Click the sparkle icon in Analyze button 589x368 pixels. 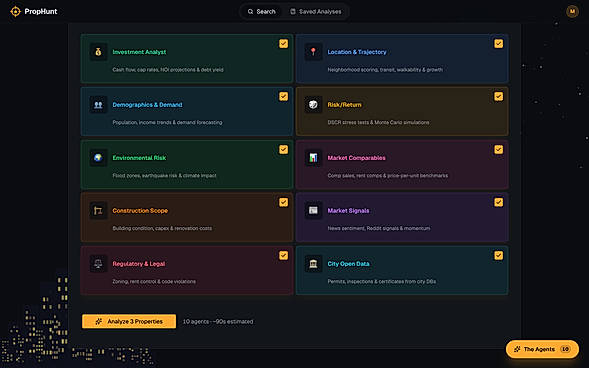pyautogui.click(x=99, y=321)
